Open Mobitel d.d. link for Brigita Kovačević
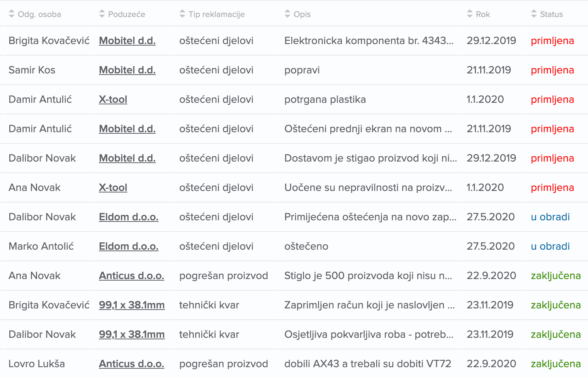588x378 pixels. 127,41
